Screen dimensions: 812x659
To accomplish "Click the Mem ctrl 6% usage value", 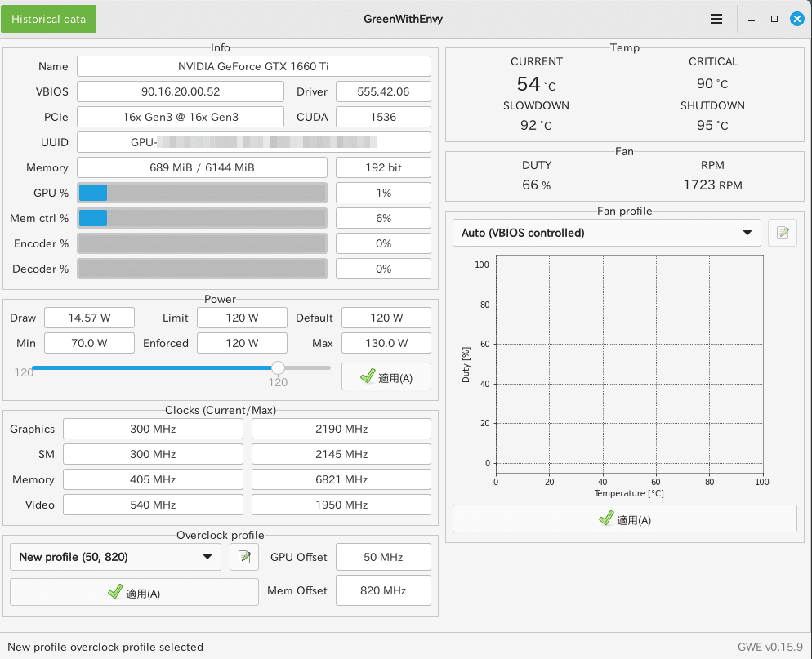I will (383, 219).
